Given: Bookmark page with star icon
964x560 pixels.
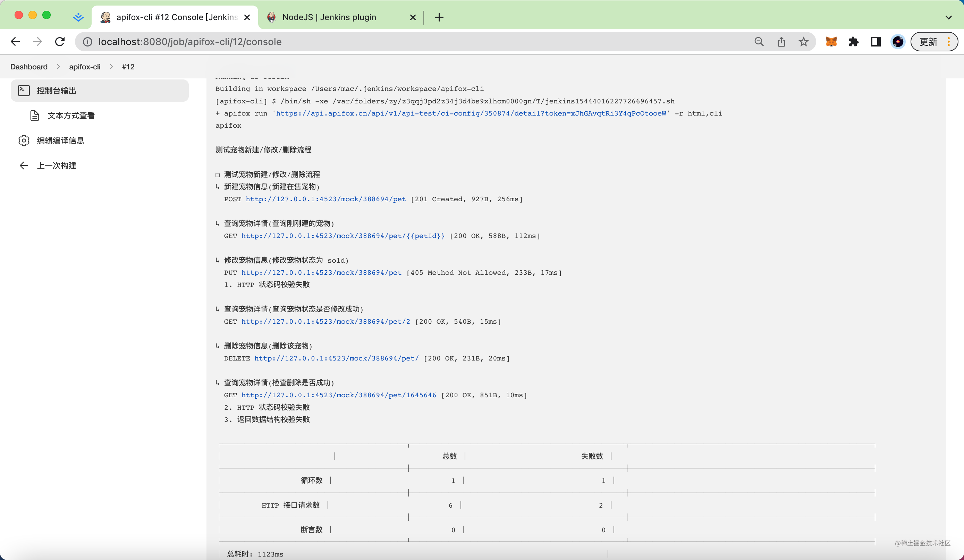Looking at the screenshot, I should coord(803,42).
